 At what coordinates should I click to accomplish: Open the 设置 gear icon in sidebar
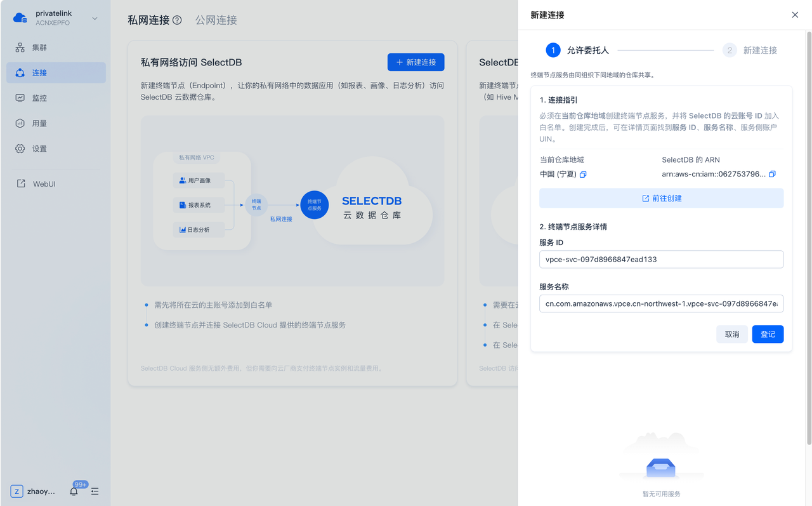pyautogui.click(x=20, y=149)
